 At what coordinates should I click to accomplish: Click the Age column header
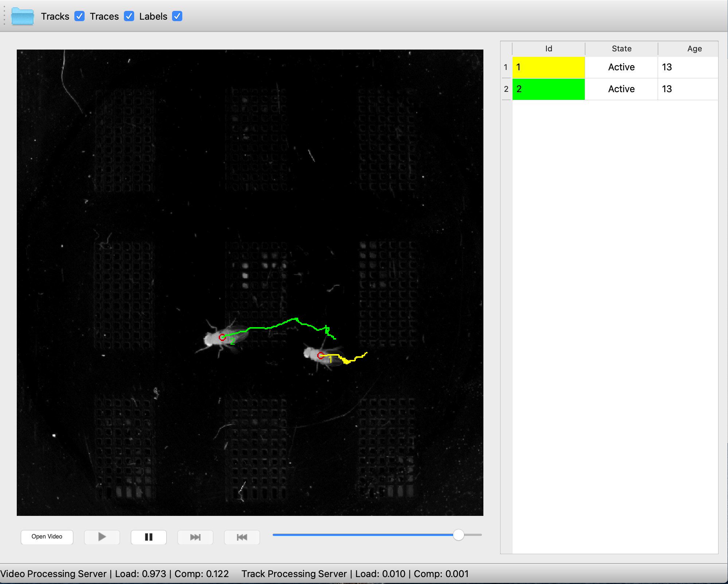pos(694,49)
